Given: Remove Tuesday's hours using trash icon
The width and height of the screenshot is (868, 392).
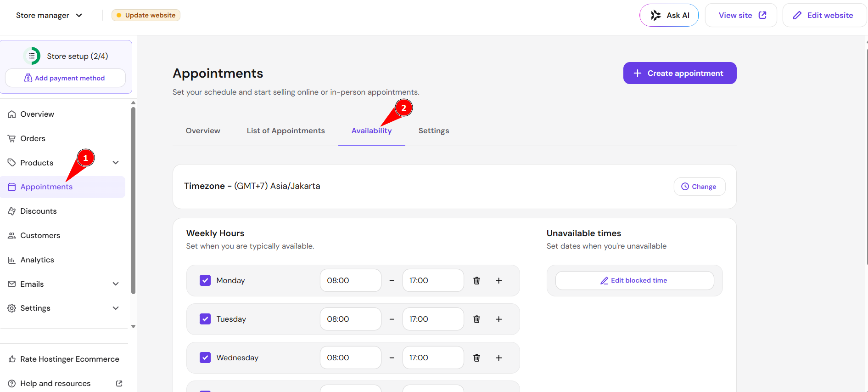Looking at the screenshot, I should pos(476,319).
